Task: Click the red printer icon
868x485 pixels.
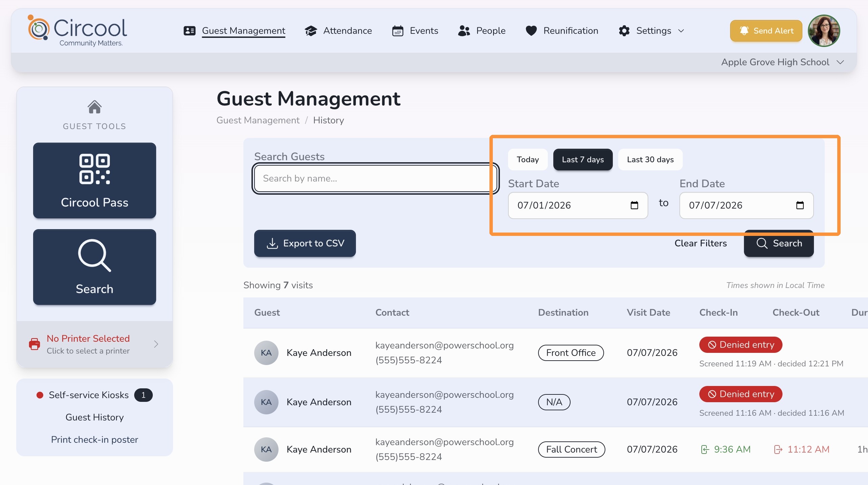Action: tap(34, 344)
